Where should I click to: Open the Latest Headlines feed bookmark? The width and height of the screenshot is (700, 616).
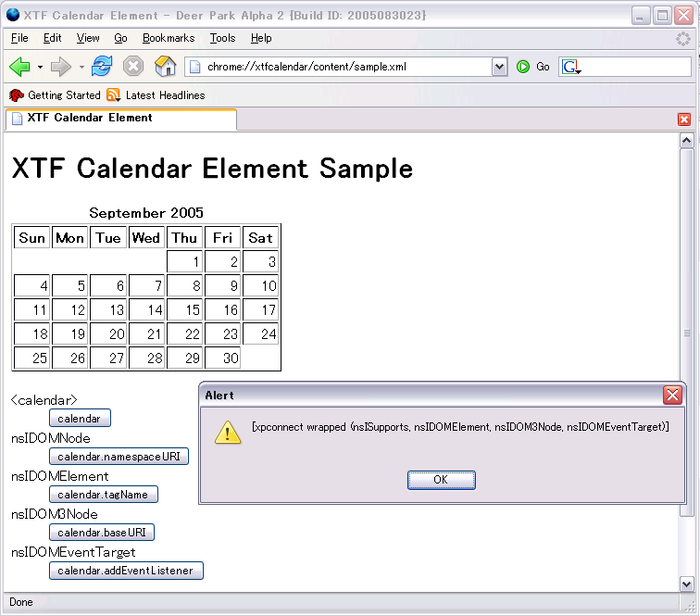tap(156, 95)
